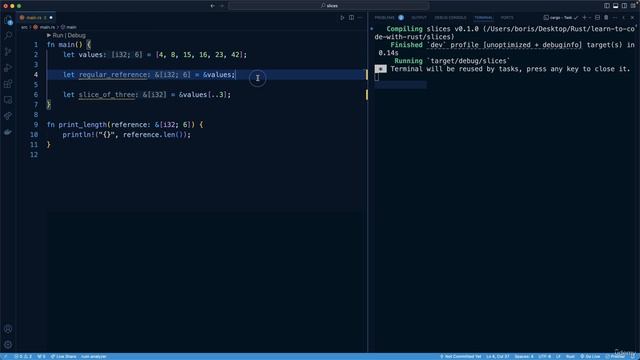The height and width of the screenshot is (360, 640).
Task: Open the Explorer view in activity bar
Action: point(8,20)
